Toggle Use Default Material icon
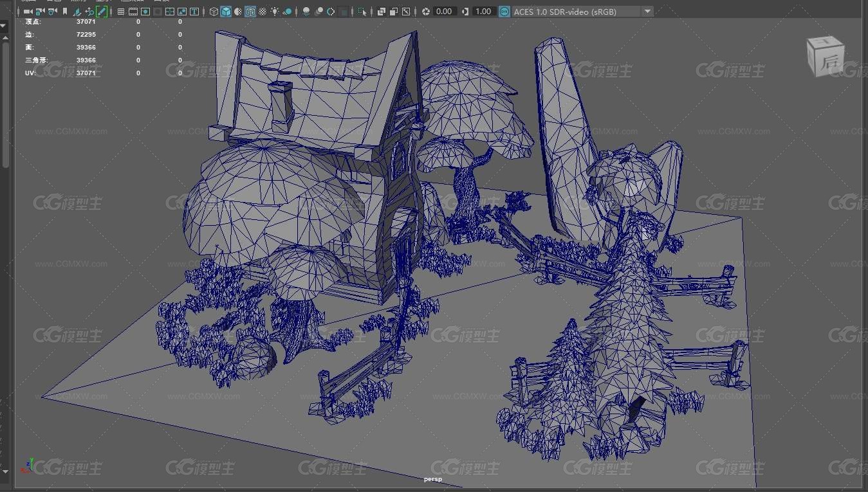 [x=238, y=12]
